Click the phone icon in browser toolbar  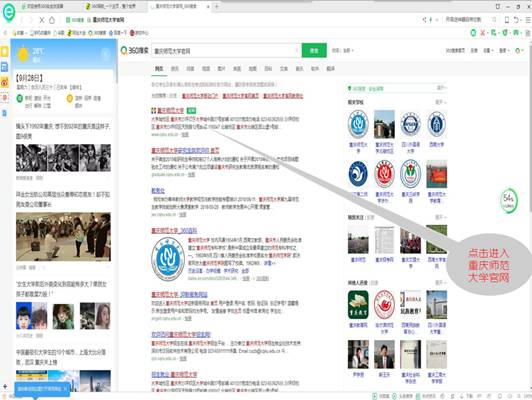point(507,20)
